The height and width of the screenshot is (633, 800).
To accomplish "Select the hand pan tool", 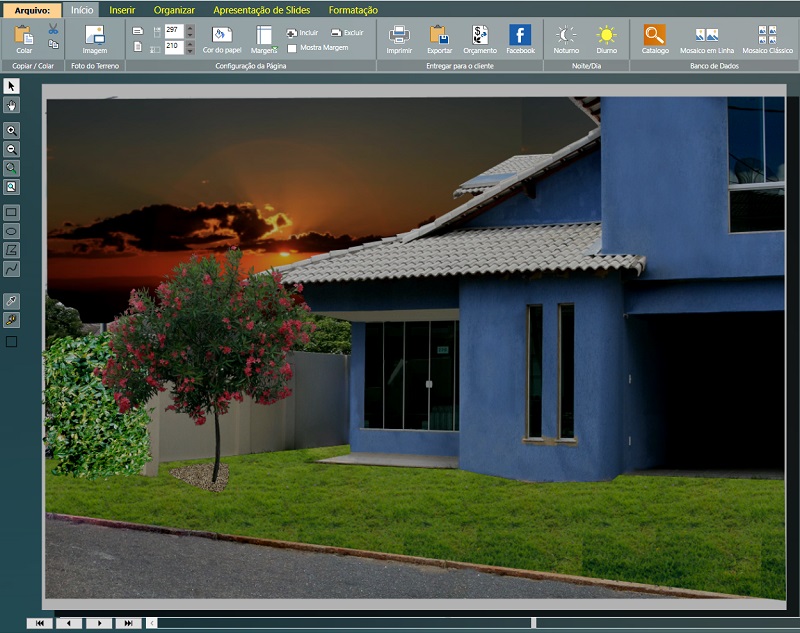I will [x=12, y=105].
